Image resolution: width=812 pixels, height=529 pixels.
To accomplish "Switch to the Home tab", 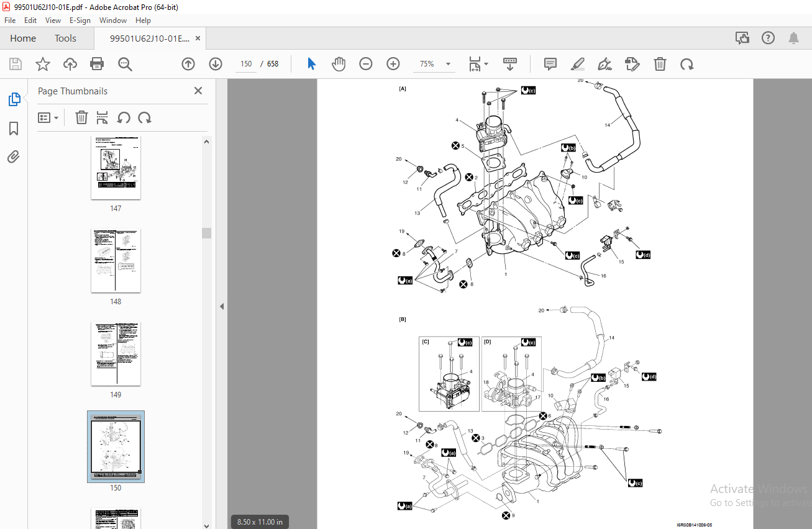I will (x=23, y=38).
